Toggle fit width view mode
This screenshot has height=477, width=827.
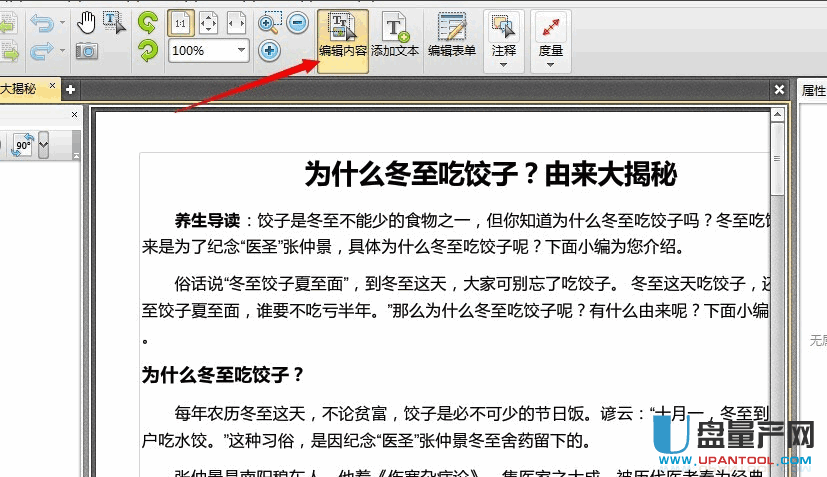click(x=237, y=22)
